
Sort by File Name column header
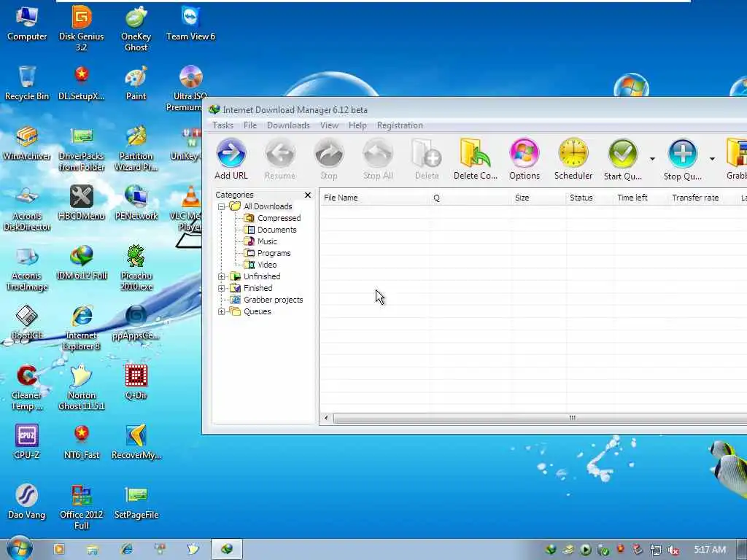tap(373, 198)
